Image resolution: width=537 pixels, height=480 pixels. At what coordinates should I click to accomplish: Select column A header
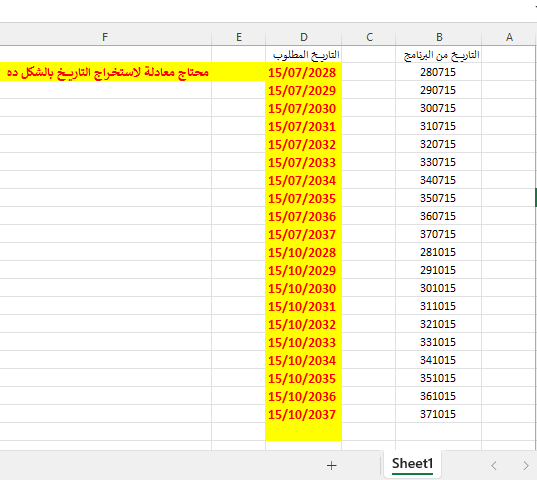click(x=509, y=37)
